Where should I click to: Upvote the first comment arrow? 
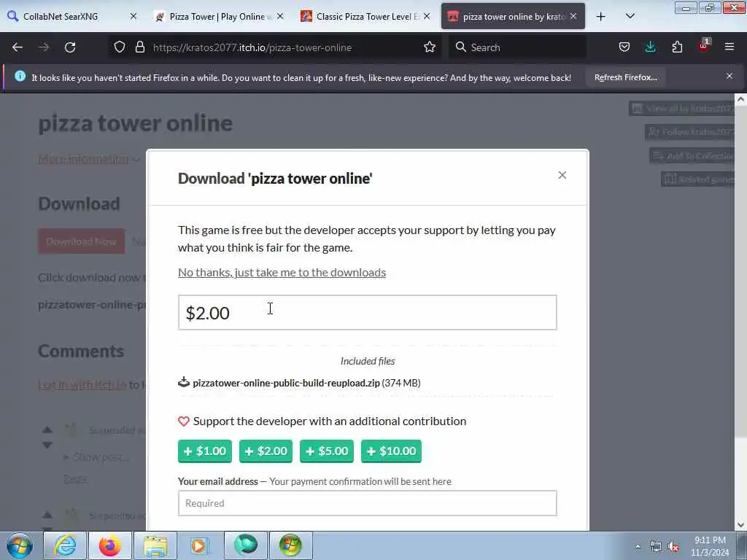(47, 430)
